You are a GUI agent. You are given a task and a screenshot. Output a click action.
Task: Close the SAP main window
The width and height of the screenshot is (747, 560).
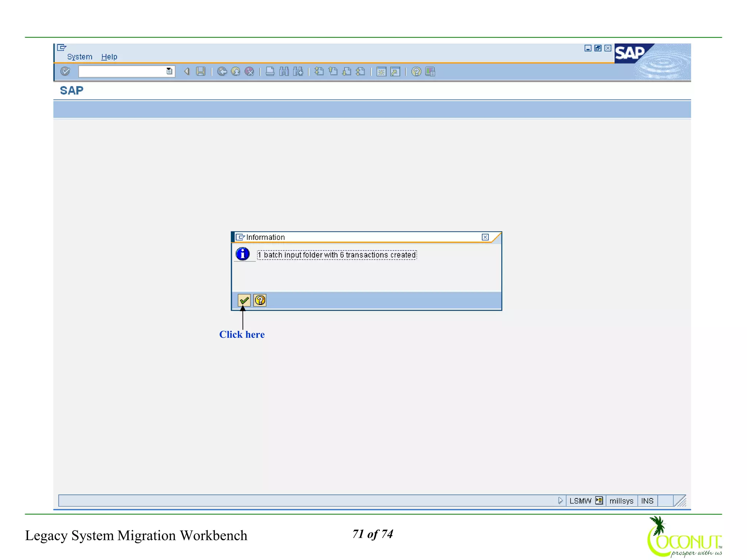click(x=608, y=48)
